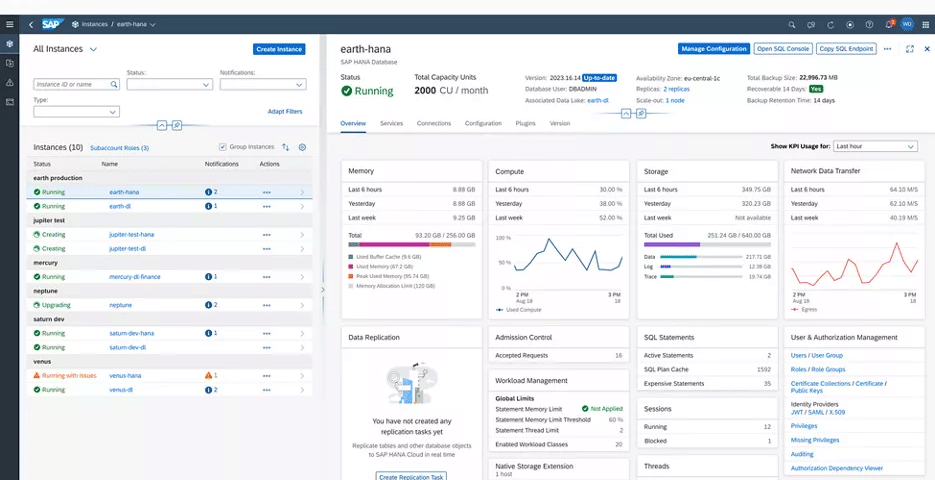Click the Storage Total Used bar
The image size is (935, 480).
click(x=707, y=244)
